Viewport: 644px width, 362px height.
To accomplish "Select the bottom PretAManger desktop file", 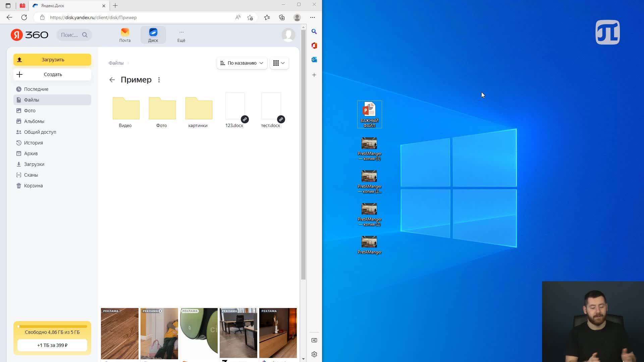I will (369, 245).
